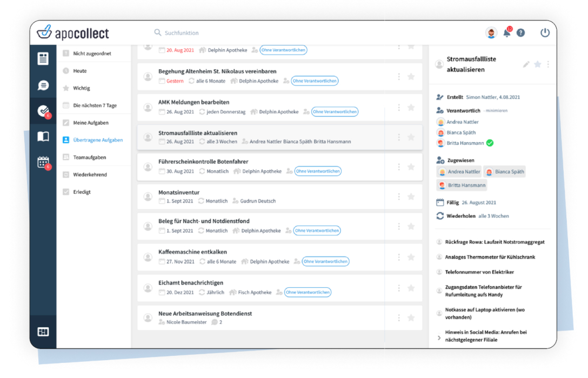Image resolution: width=588 pixels, height=378 pixels.
Task: Open the chat messages sidebar icon
Action: coord(43,85)
